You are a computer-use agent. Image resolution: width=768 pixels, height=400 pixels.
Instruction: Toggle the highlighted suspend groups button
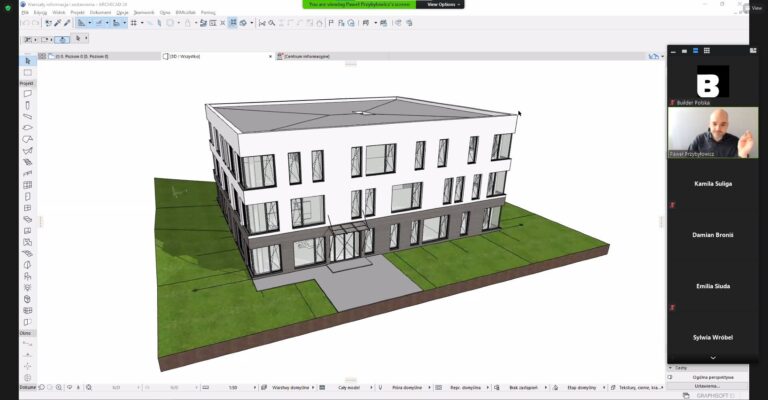[x=233, y=23]
